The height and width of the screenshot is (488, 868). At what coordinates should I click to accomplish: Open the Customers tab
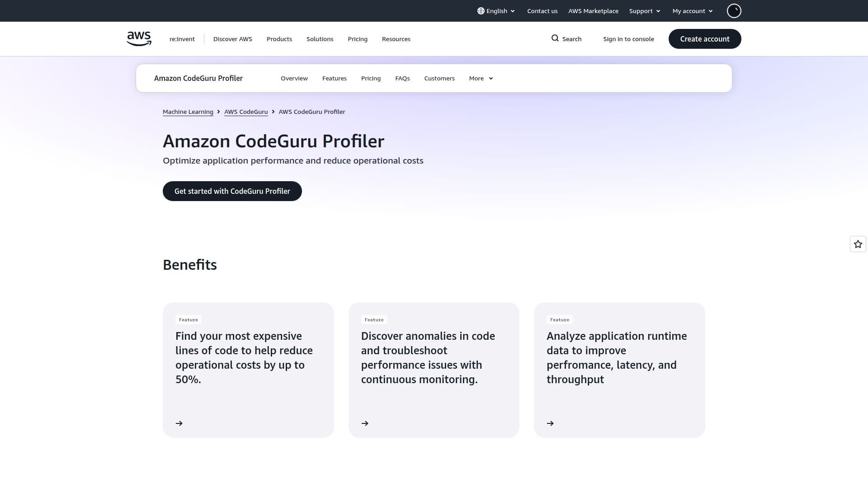[439, 78]
